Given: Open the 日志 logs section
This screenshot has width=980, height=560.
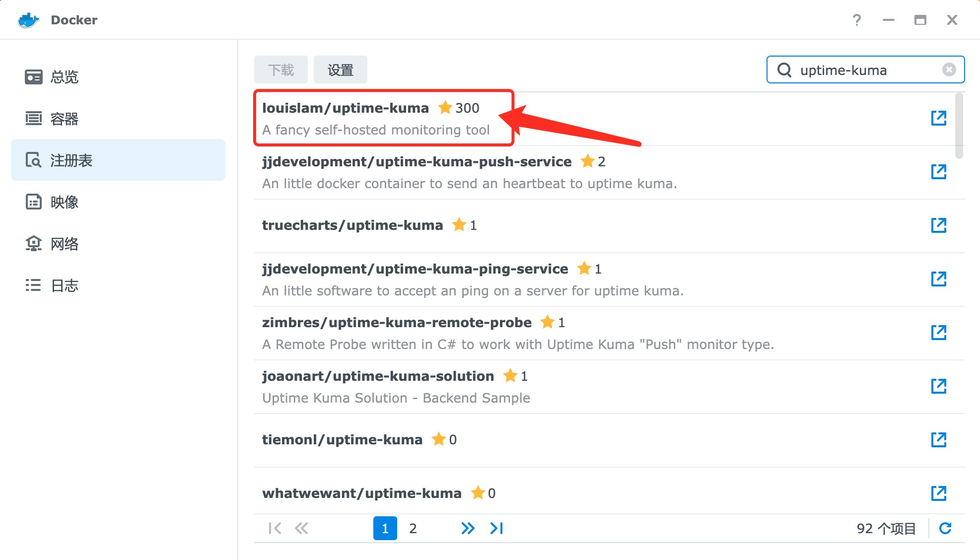Looking at the screenshot, I should [118, 285].
